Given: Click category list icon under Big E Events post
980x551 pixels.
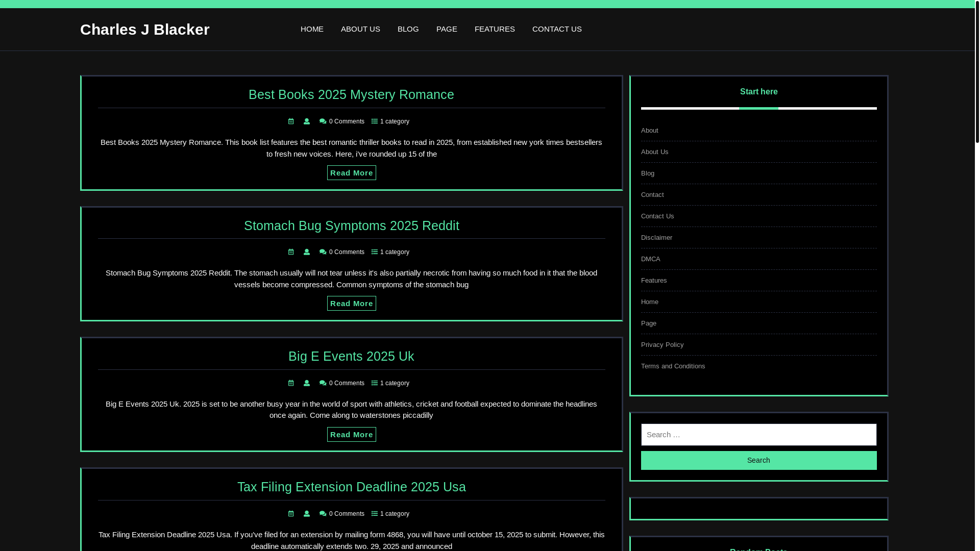Looking at the screenshot, I should pos(375,383).
